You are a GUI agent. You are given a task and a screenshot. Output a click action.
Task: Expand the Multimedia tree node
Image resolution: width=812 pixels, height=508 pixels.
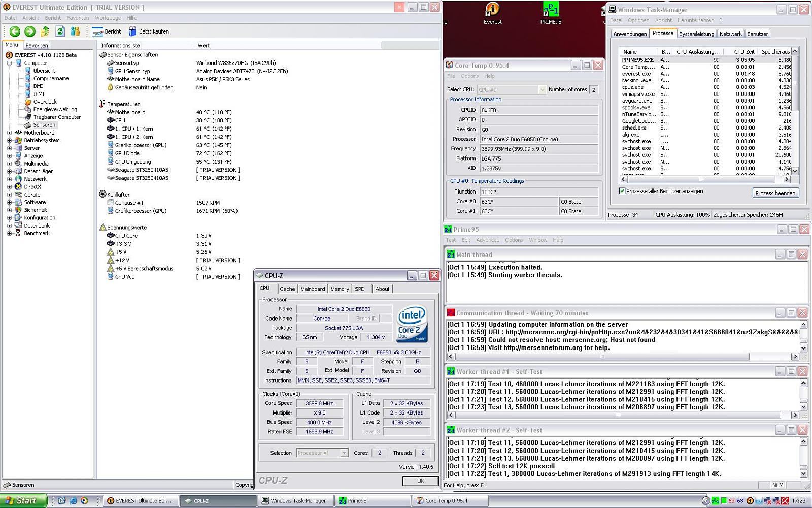[9, 164]
